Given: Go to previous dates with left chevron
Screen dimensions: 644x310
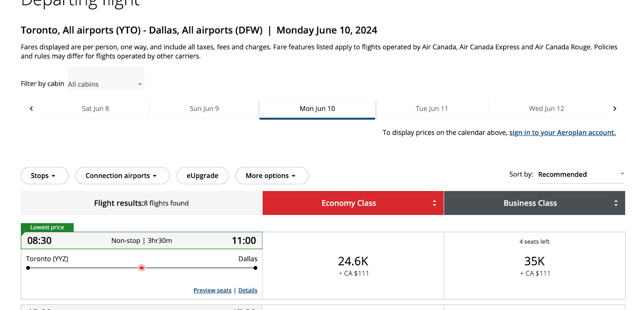Looking at the screenshot, I should click(x=31, y=109).
